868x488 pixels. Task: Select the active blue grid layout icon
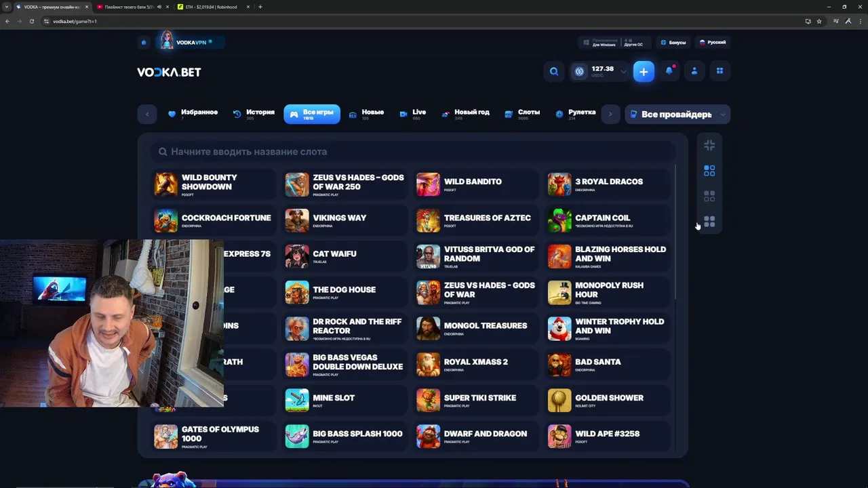point(709,171)
